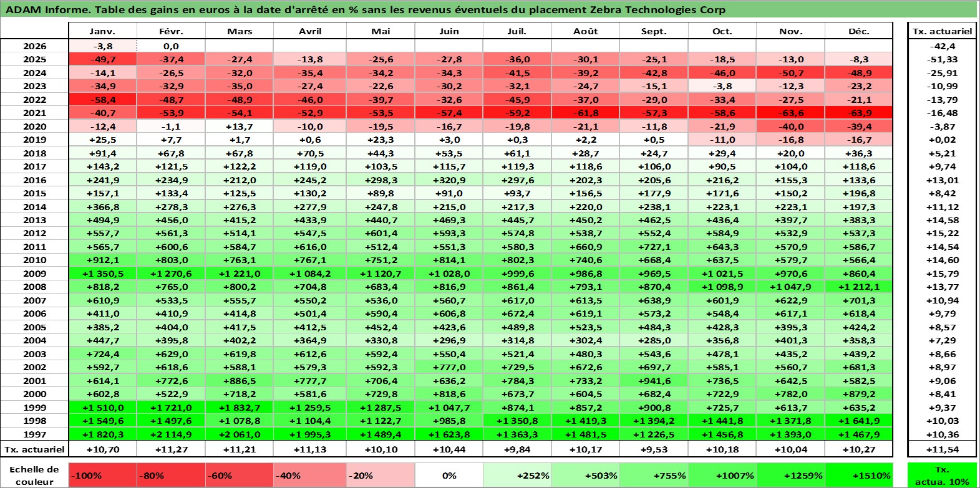Click the +1510% bright green legend swatch

[859, 476]
